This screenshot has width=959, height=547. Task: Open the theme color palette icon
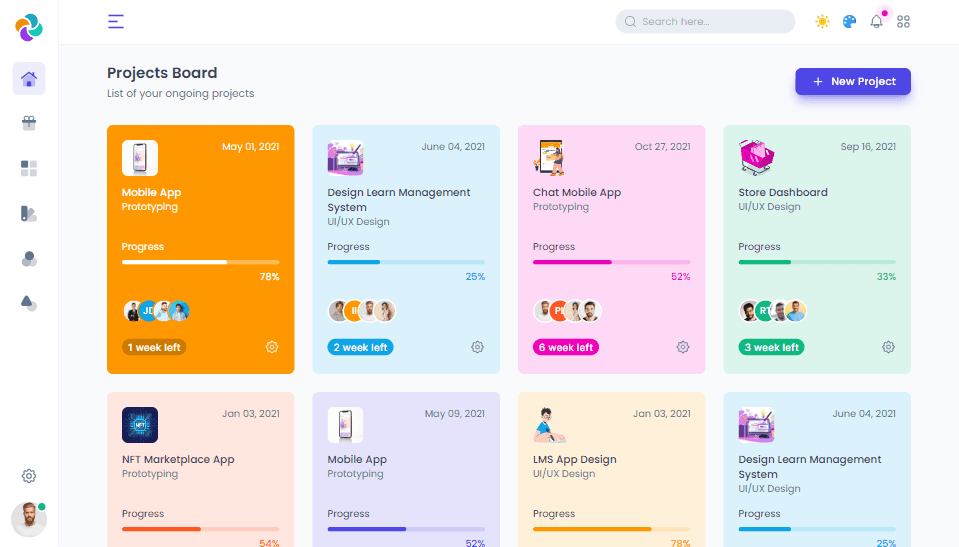(x=850, y=21)
